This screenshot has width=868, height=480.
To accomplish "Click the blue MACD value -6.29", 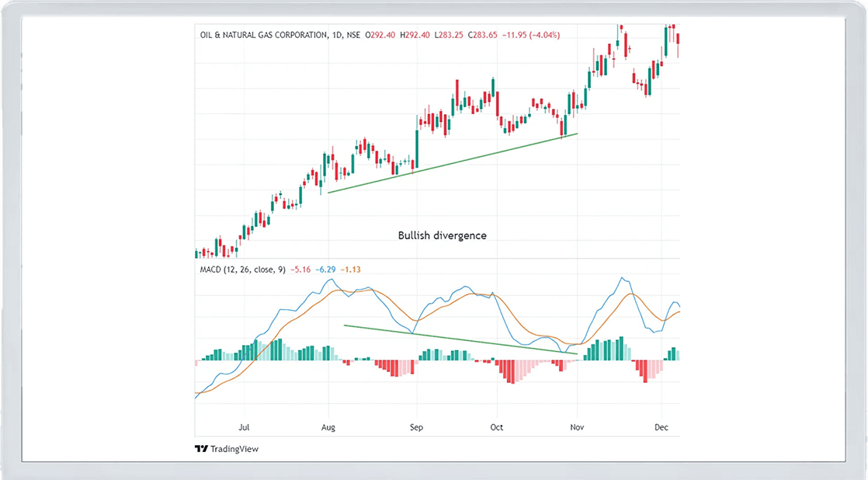I will 326,270.
